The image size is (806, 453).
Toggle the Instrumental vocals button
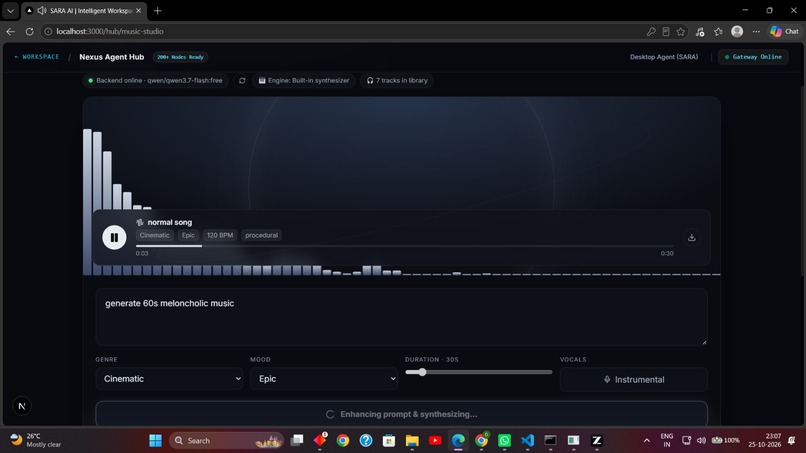click(633, 379)
